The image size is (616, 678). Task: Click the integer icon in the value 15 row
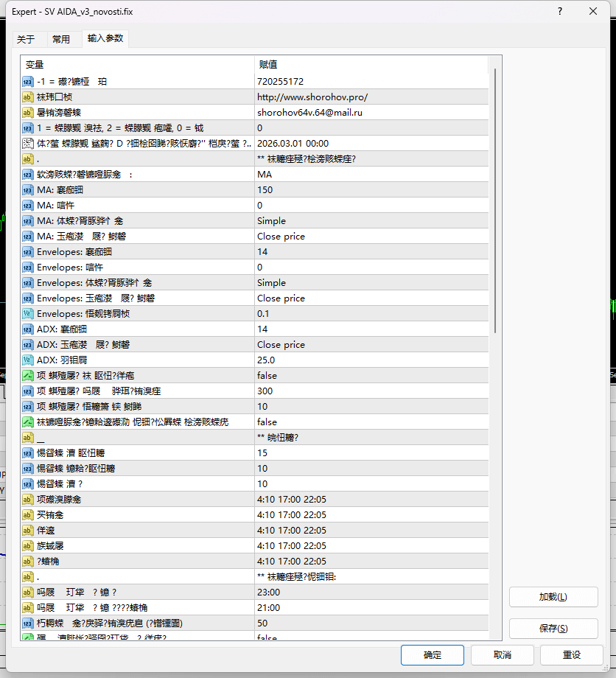[x=28, y=453]
